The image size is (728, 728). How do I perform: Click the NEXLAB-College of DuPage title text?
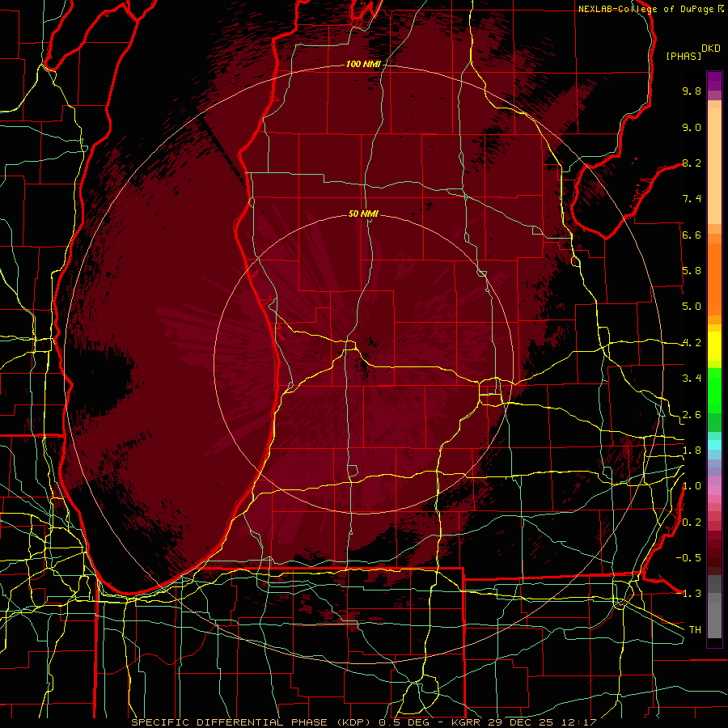tap(647, 9)
